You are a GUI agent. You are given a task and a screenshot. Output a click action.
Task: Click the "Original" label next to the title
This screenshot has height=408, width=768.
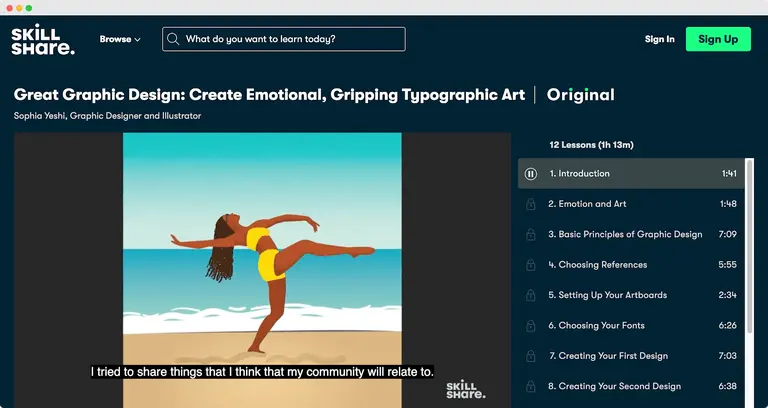pyautogui.click(x=580, y=95)
